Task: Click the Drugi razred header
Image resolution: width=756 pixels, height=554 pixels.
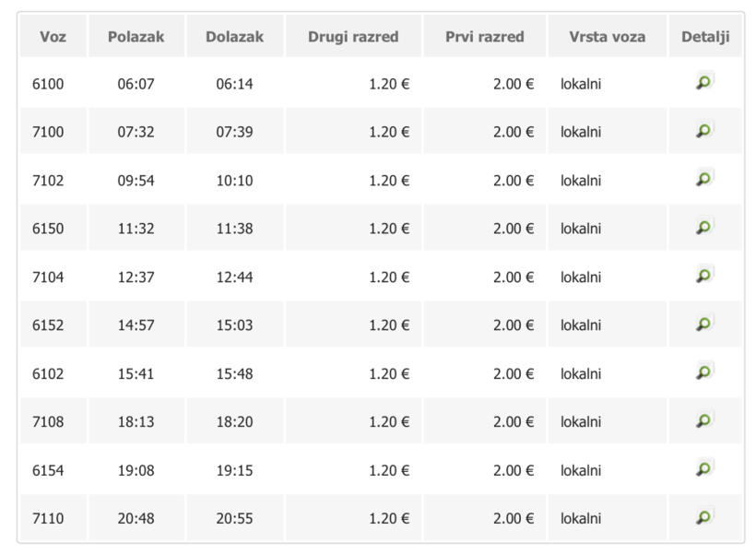Action: click(x=353, y=37)
